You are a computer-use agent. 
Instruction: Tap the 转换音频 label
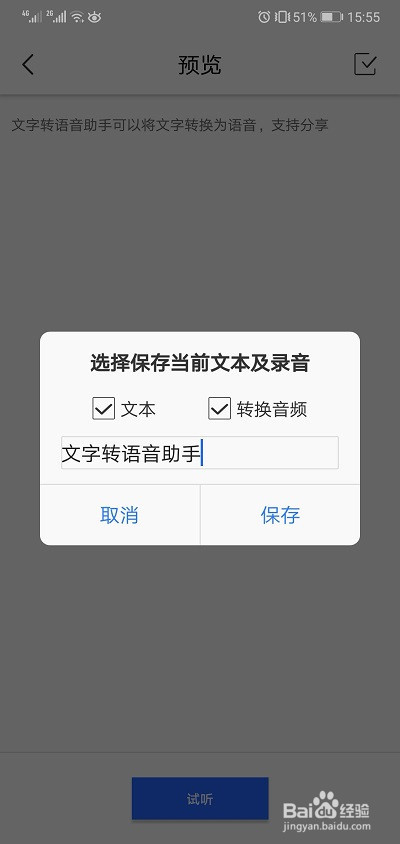click(272, 410)
